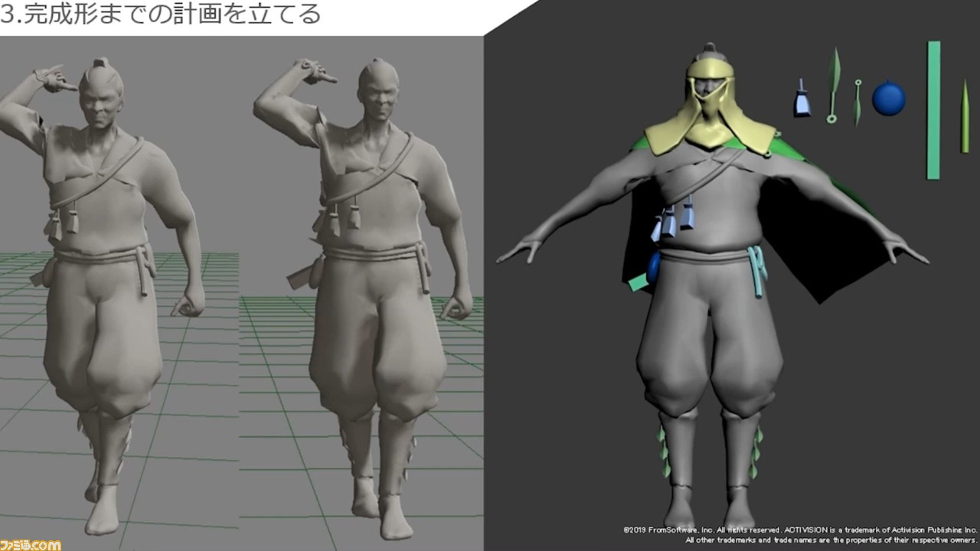Click the blue tassels on the T-pose model's chest

tap(673, 220)
